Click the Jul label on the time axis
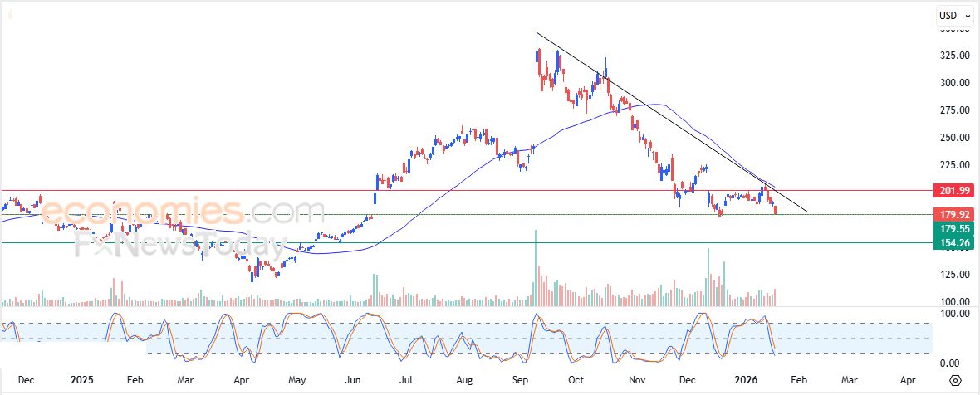 [407, 379]
